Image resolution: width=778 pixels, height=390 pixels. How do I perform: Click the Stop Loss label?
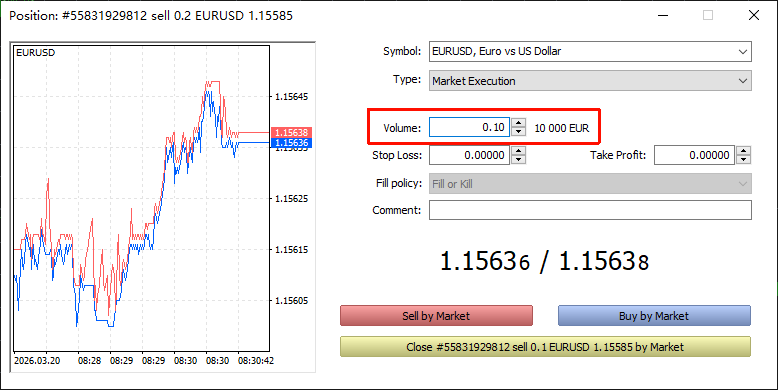397,155
